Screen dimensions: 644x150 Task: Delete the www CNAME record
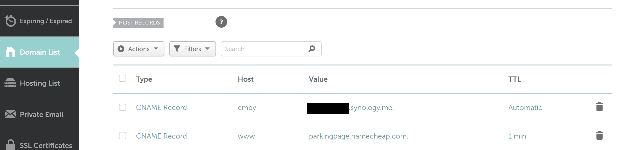(x=599, y=135)
